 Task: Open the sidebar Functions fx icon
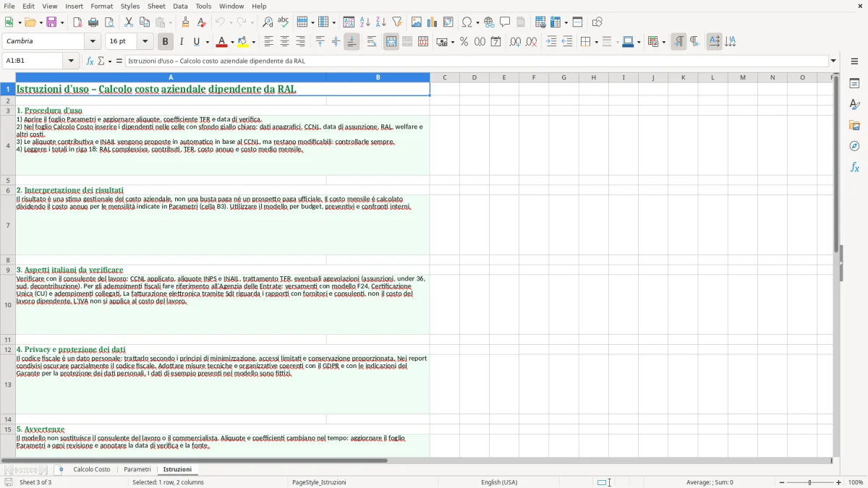pyautogui.click(x=854, y=168)
